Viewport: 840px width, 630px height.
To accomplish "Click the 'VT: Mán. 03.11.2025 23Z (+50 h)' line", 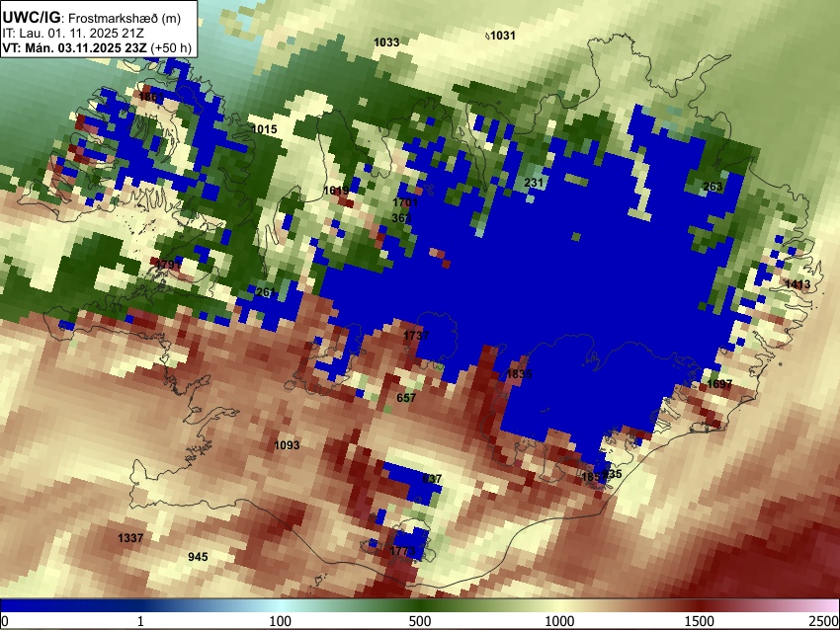I will [x=97, y=47].
